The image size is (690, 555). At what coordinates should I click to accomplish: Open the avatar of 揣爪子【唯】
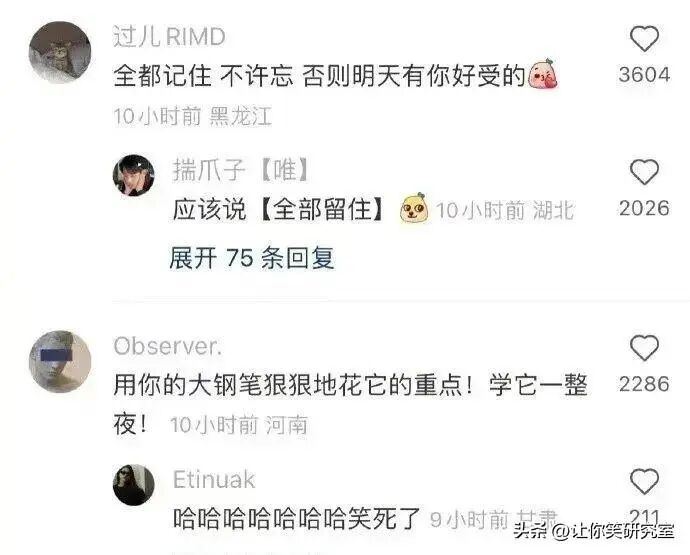point(134,175)
